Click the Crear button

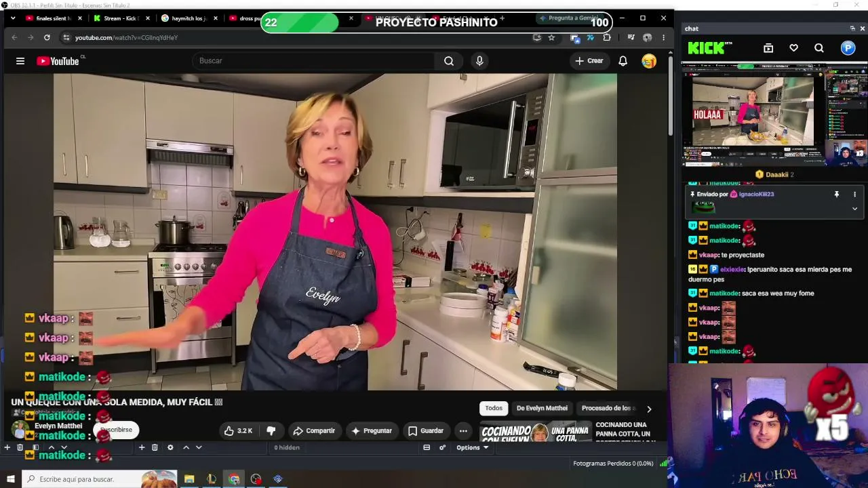(x=589, y=61)
